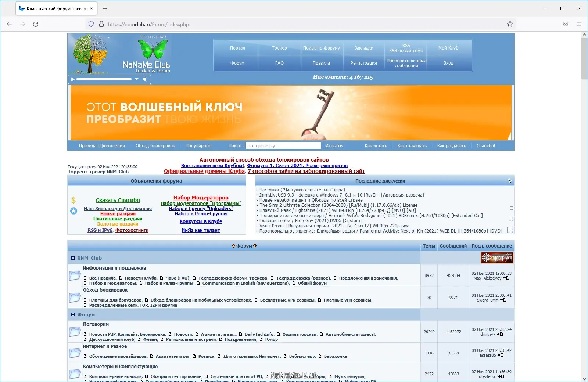Image resolution: width=588 pixels, height=382 pixels.
Task: Open the folder icon beside "Компьютеры и комплектующие"
Action: pyautogui.click(x=75, y=373)
